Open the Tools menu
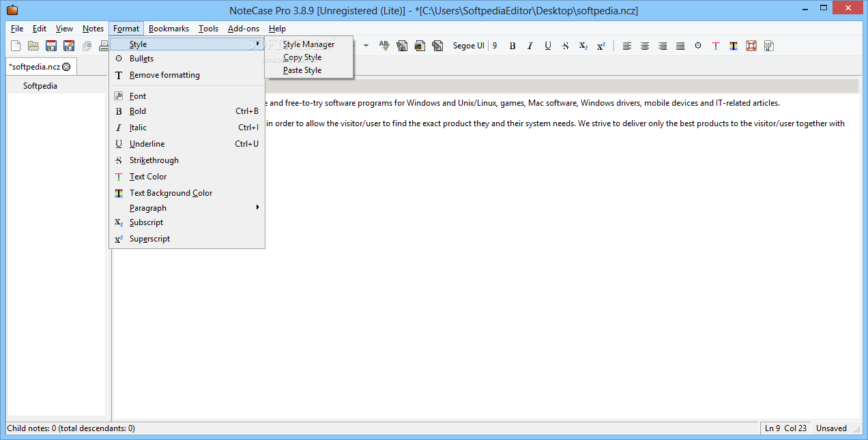 tap(209, 29)
